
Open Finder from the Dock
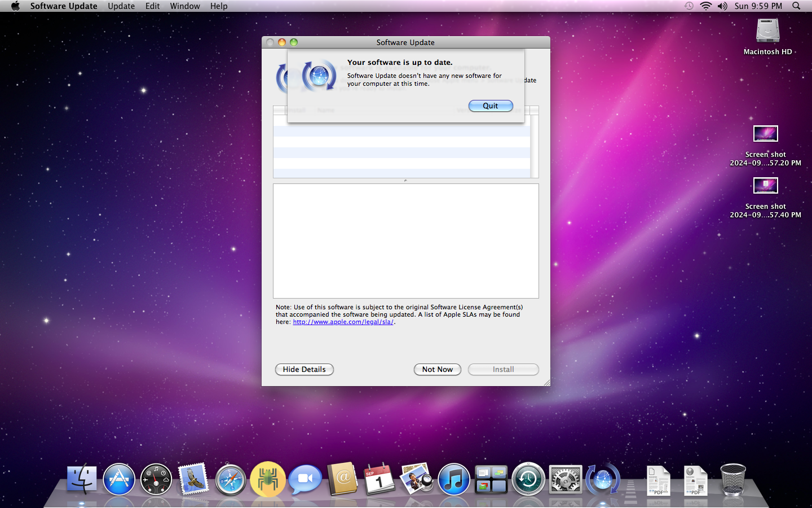click(x=82, y=479)
